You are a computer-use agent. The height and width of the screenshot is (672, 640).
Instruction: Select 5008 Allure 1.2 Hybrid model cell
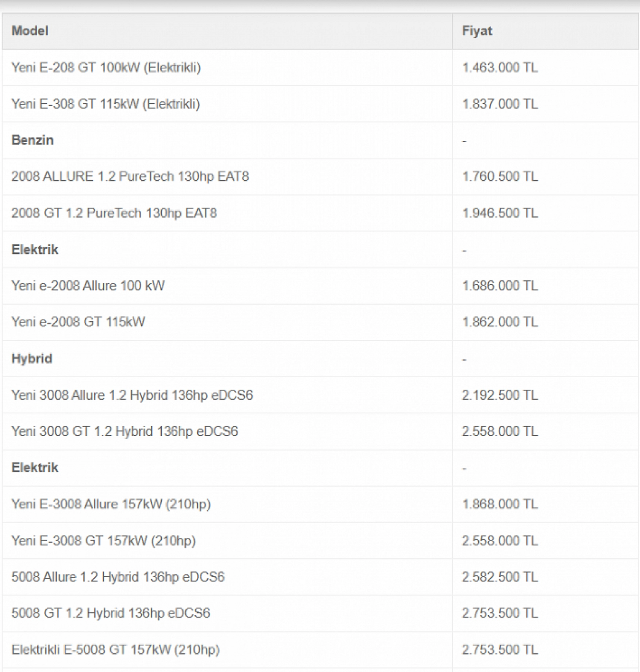(x=118, y=577)
